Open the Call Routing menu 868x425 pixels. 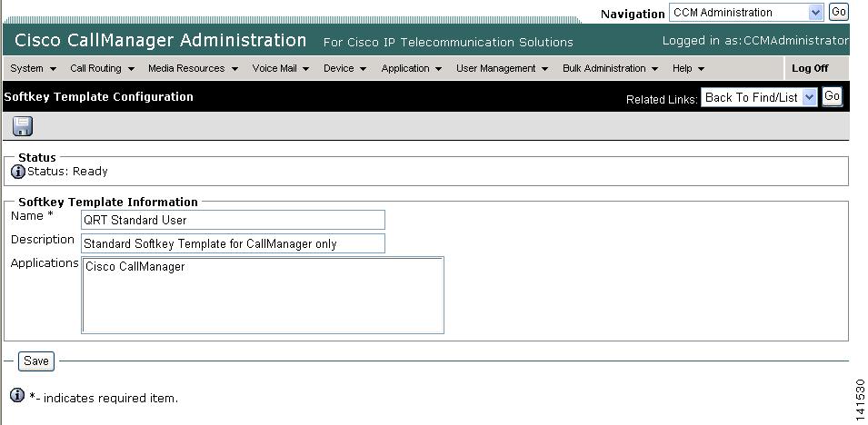tap(103, 69)
